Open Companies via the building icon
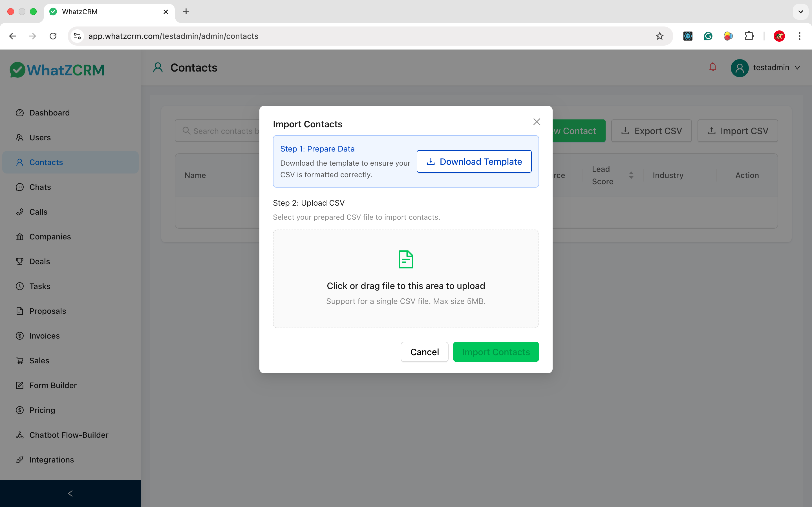The width and height of the screenshot is (812, 507). [x=19, y=236]
